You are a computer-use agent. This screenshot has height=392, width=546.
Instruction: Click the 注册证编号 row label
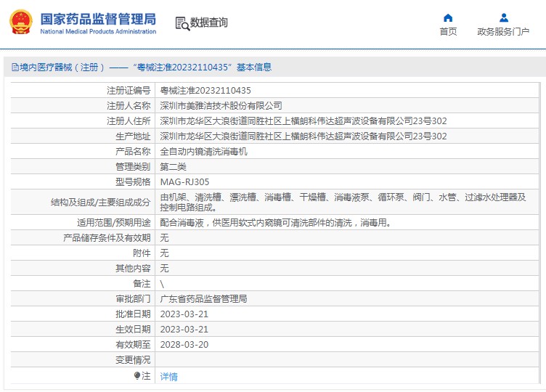point(129,91)
